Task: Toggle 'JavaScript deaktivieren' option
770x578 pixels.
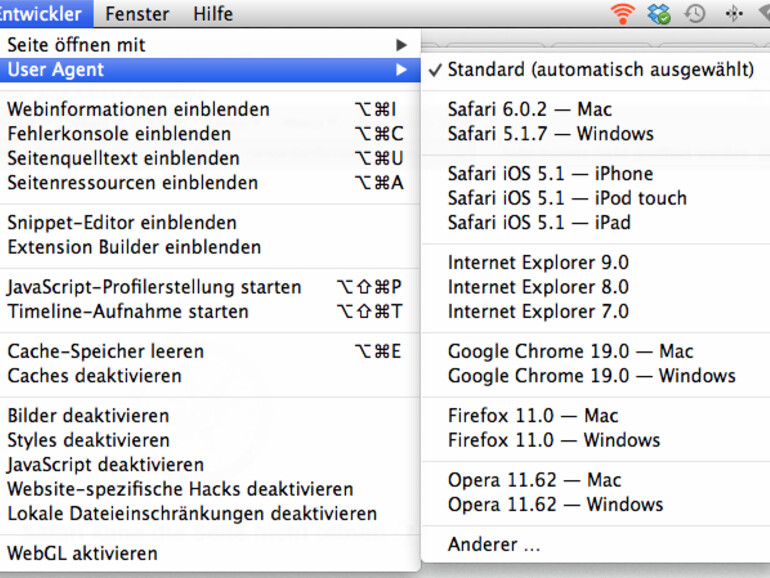Action: click(x=105, y=465)
